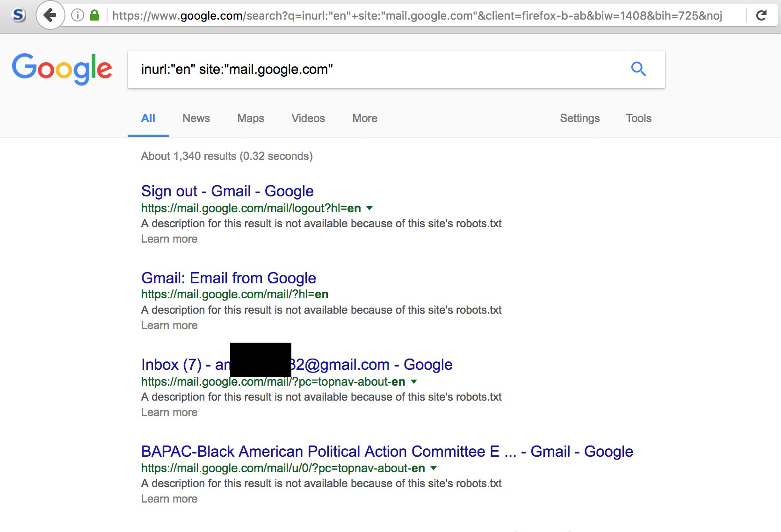
Task: Click the blue search magnifier icon
Action: tap(638, 69)
